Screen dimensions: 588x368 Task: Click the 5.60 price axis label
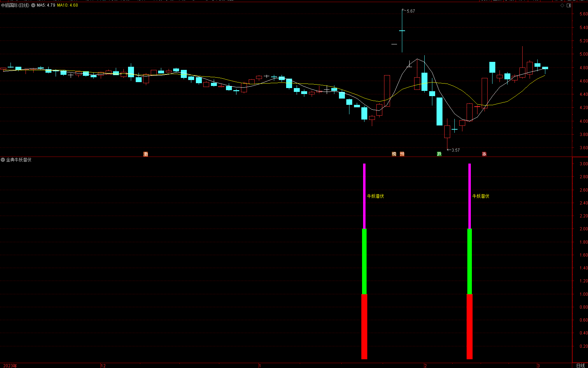click(x=583, y=14)
